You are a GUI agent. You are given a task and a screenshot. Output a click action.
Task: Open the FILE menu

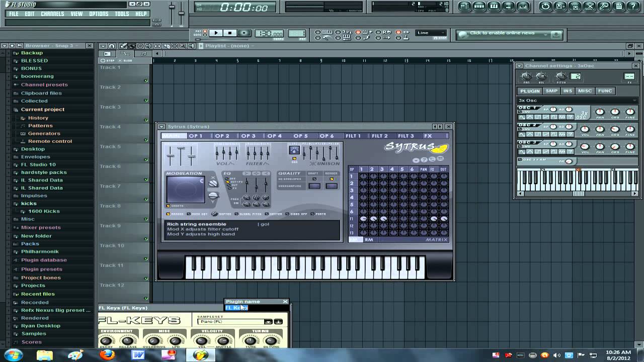14,14
